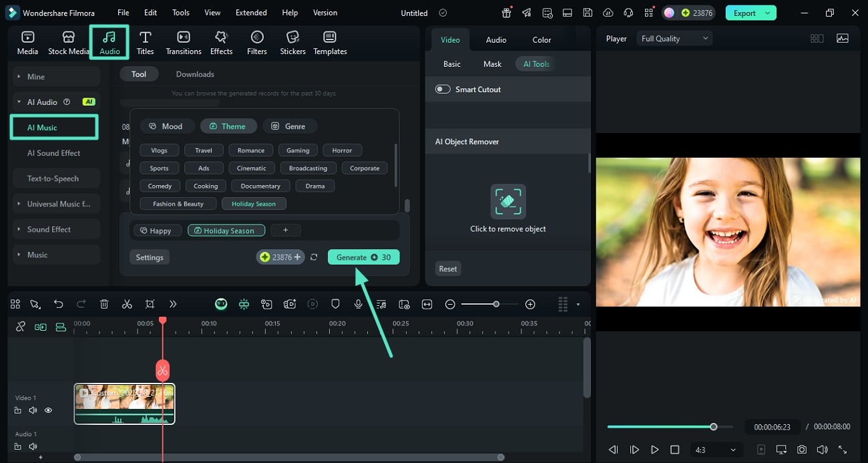868x463 pixels.
Task: Toggle the Holiday Season theme tag
Action: click(x=254, y=204)
